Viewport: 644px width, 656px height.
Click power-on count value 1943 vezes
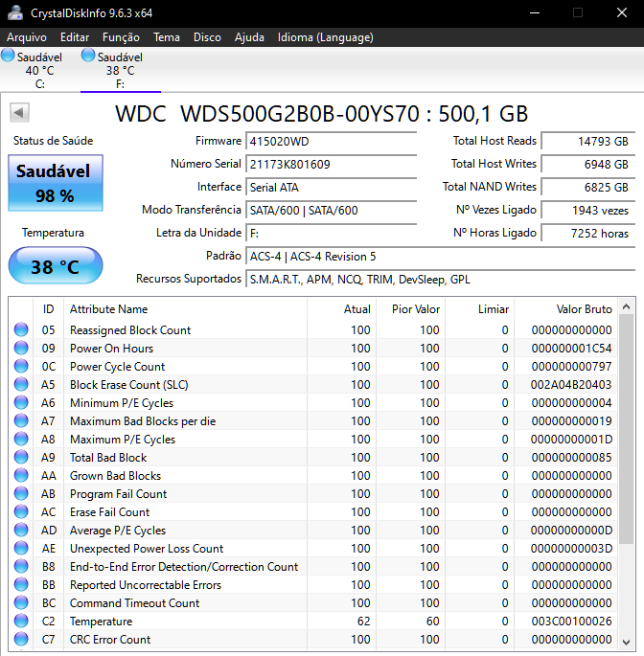tap(587, 211)
